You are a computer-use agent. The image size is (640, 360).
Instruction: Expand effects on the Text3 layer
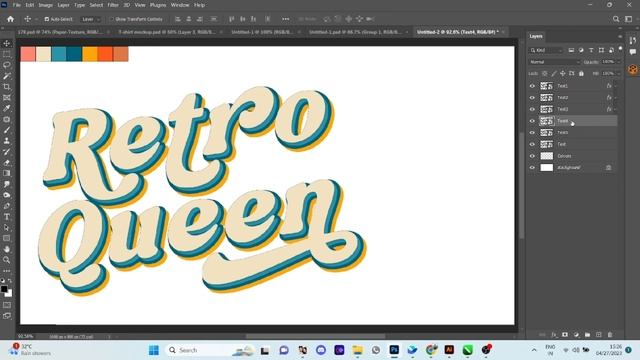click(x=616, y=109)
